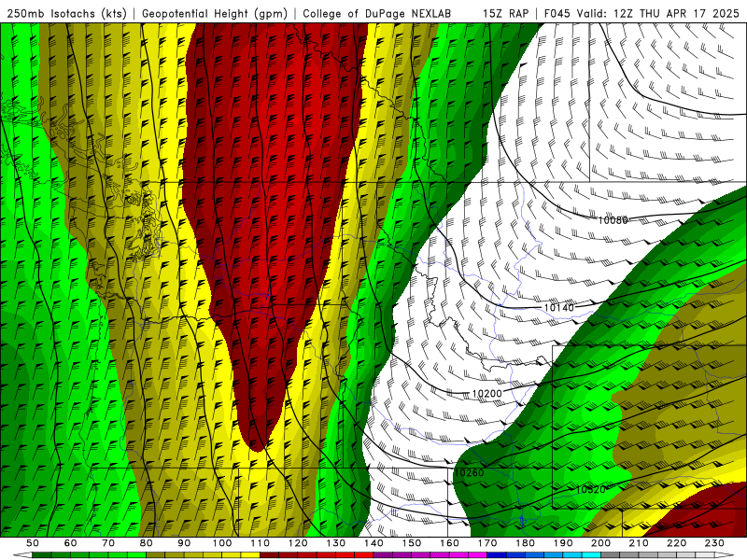Click the 150 value on the color scale

click(x=411, y=543)
